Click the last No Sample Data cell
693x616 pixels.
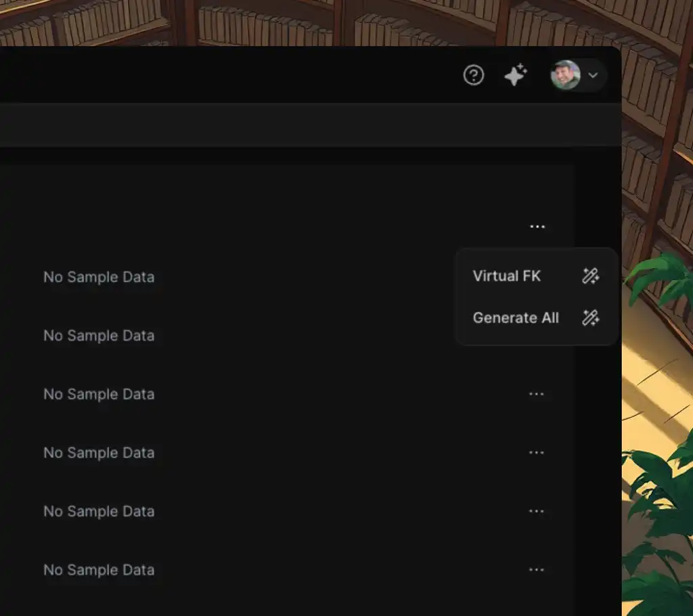pyautogui.click(x=99, y=570)
